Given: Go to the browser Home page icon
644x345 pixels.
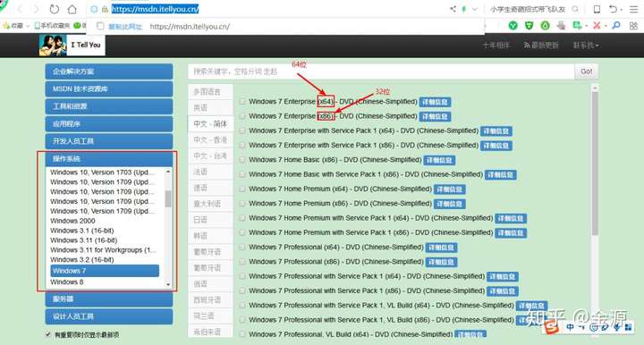Looking at the screenshot, I should tap(72, 9).
